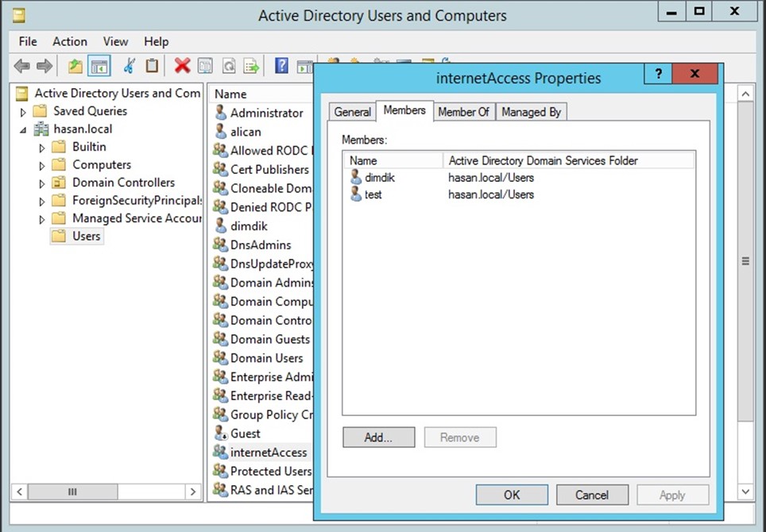
Task: Switch to the Member Of tab
Action: click(463, 112)
